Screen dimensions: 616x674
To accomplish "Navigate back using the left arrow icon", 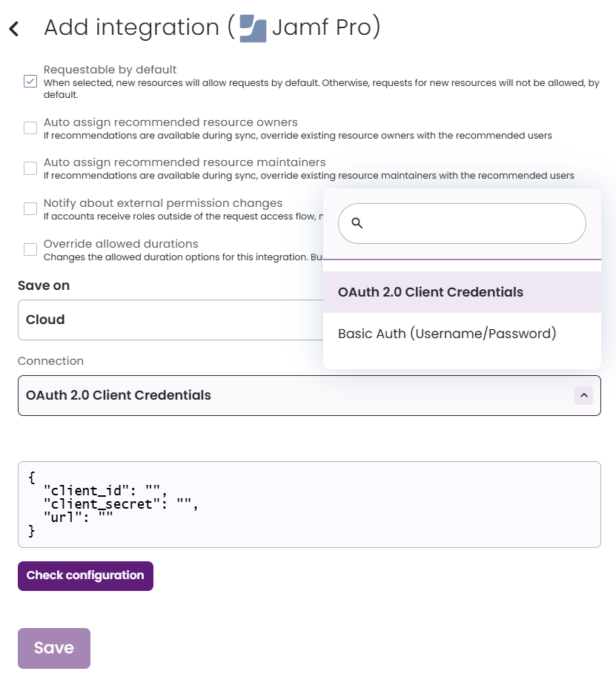I will pyautogui.click(x=13, y=27).
